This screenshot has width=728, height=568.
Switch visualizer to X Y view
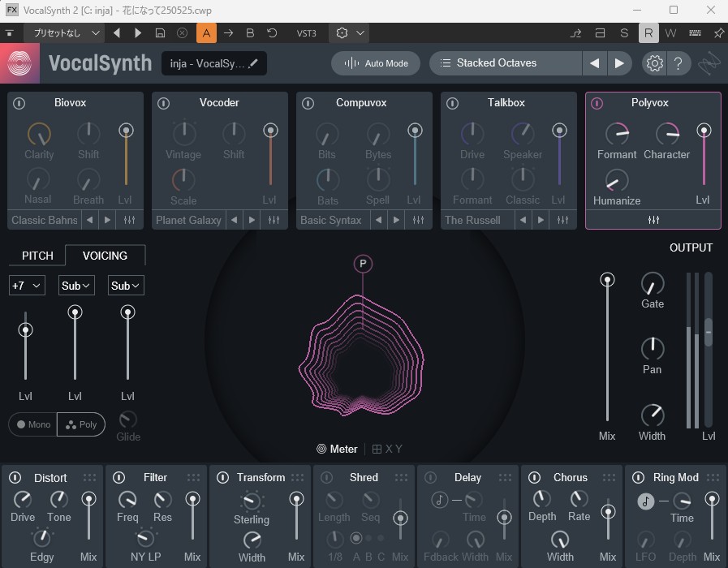(x=387, y=449)
